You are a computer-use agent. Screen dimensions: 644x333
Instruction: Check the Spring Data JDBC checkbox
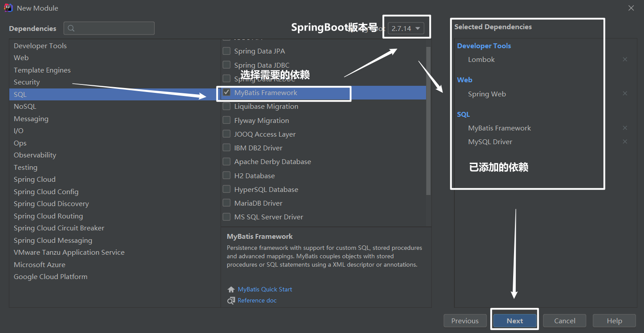click(226, 65)
